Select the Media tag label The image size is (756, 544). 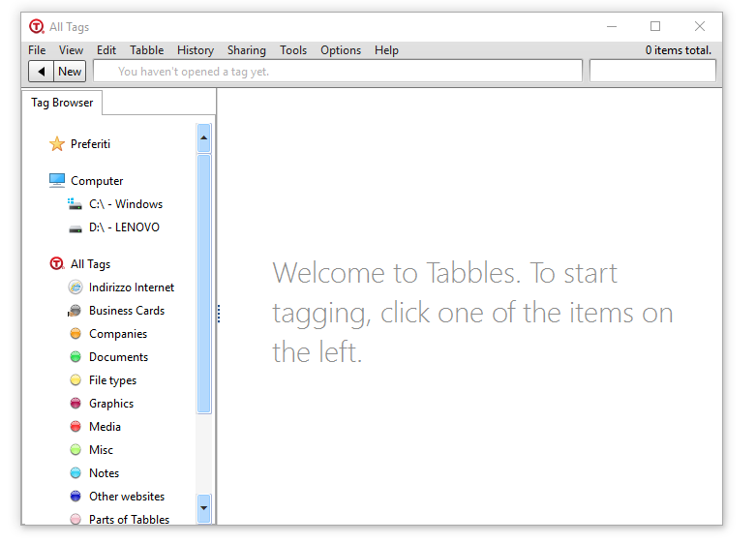coord(105,426)
